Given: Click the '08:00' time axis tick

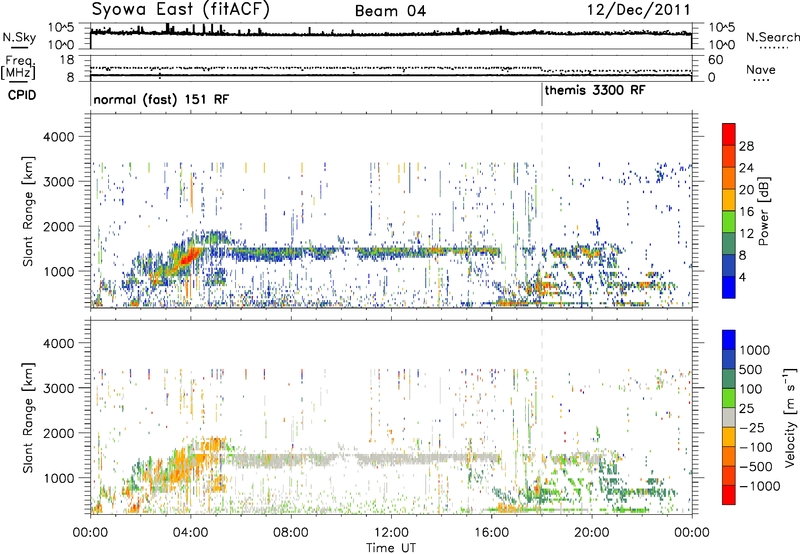Looking at the screenshot, I should tap(291, 533).
